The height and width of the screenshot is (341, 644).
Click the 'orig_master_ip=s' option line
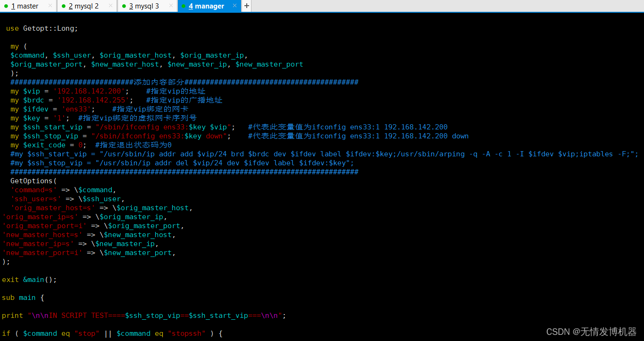[84, 217]
